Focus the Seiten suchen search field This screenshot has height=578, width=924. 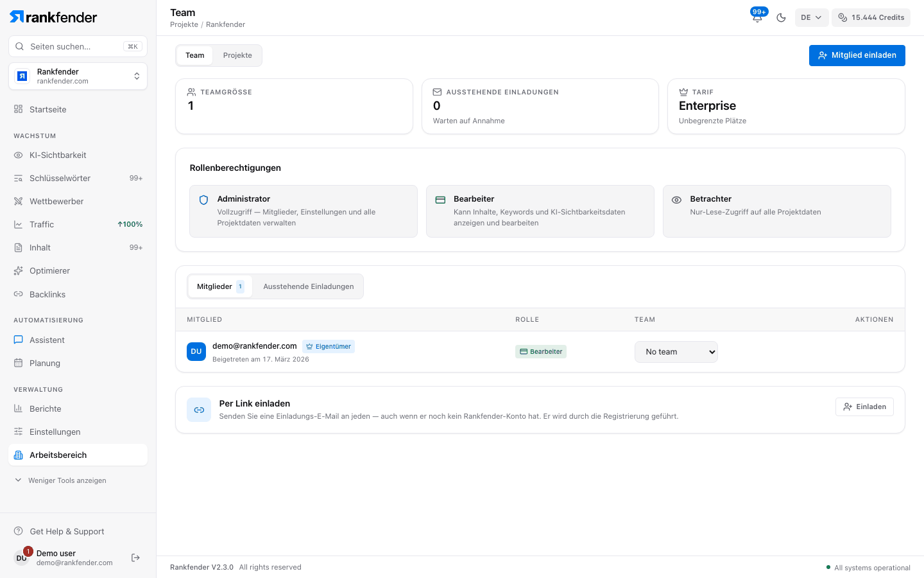(x=78, y=46)
